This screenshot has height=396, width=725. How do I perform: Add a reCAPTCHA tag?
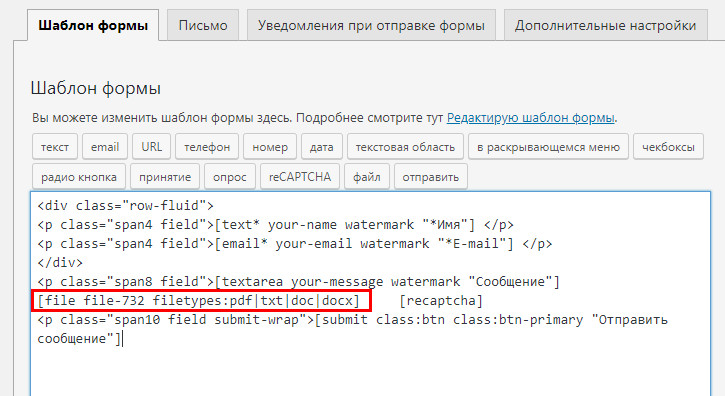click(300, 177)
